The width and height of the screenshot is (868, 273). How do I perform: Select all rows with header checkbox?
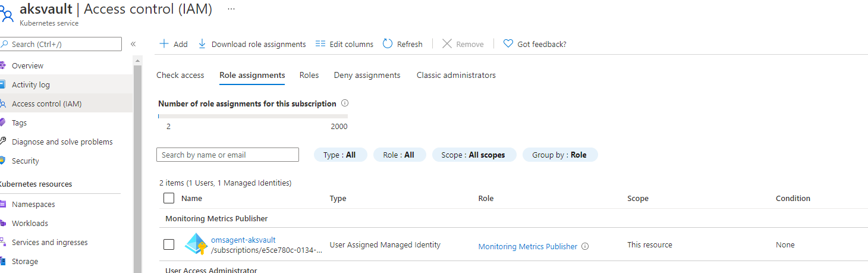tap(169, 198)
